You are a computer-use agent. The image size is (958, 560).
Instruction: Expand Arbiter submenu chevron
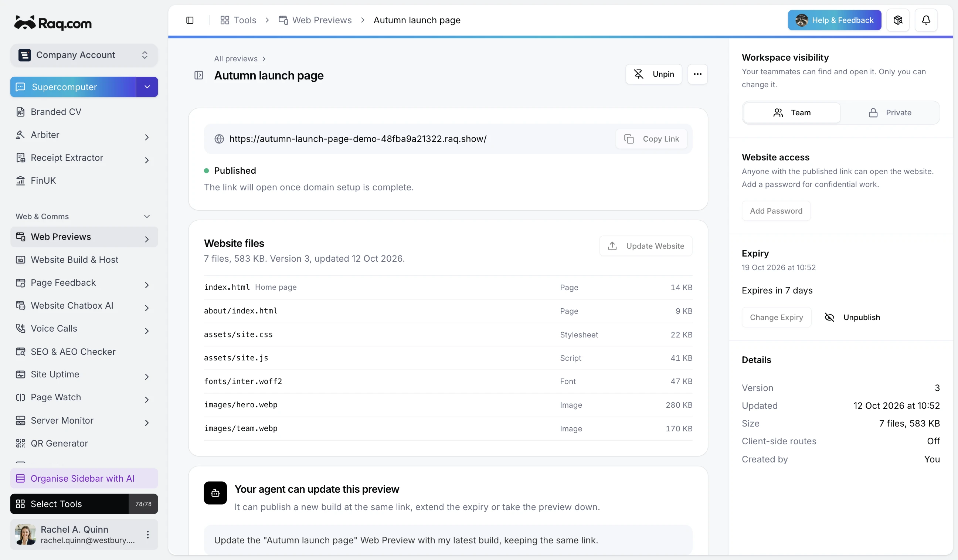point(147,137)
